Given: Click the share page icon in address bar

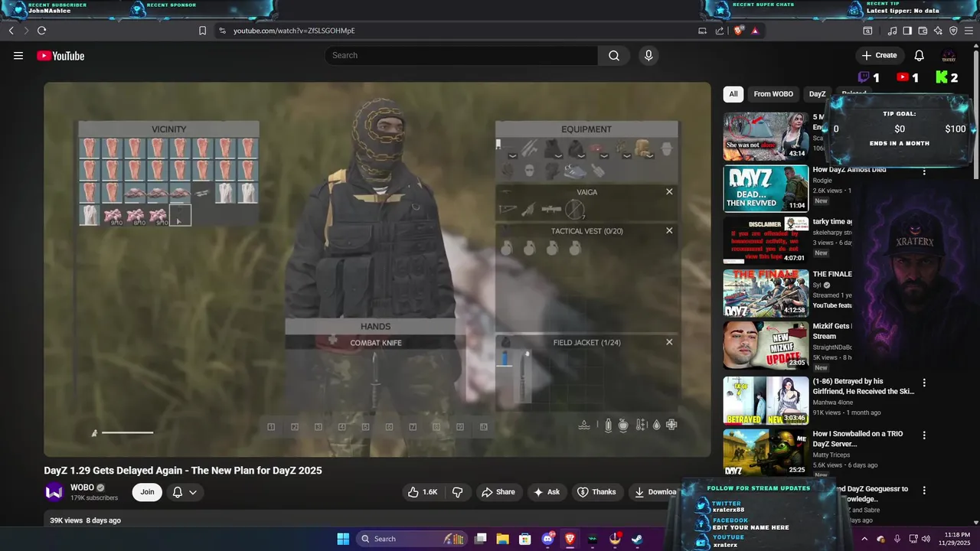Looking at the screenshot, I should [x=720, y=31].
